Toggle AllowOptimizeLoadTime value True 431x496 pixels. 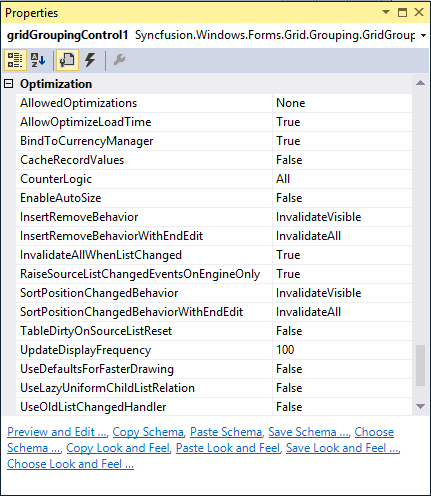point(342,122)
